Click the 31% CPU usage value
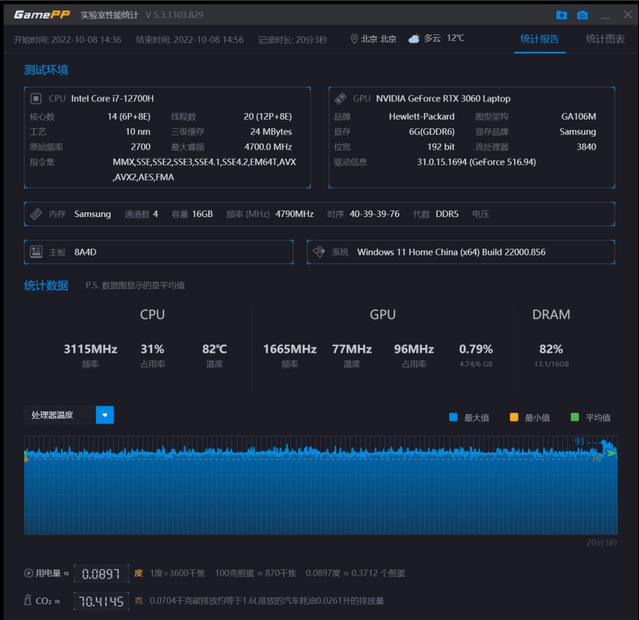Viewport: 639px width, 620px height. point(152,349)
